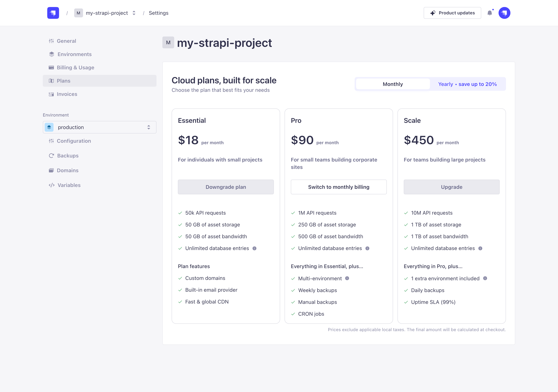
Task: Click the Backups refresh icon
Action: (51, 156)
